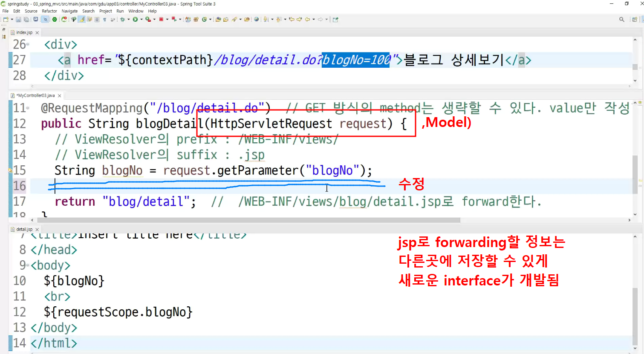Select the detail.jsp editor tab
The height and width of the screenshot is (354, 644).
(x=24, y=229)
